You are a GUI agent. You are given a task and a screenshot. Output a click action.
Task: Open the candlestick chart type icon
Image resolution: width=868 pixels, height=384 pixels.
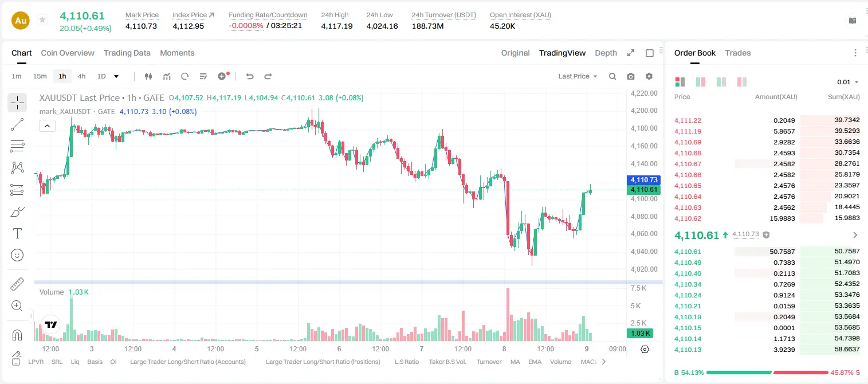148,76
